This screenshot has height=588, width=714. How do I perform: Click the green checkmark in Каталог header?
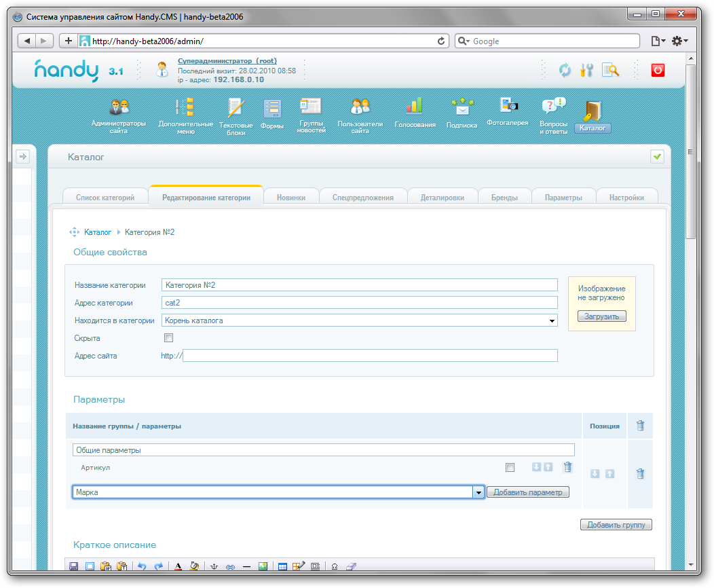656,157
